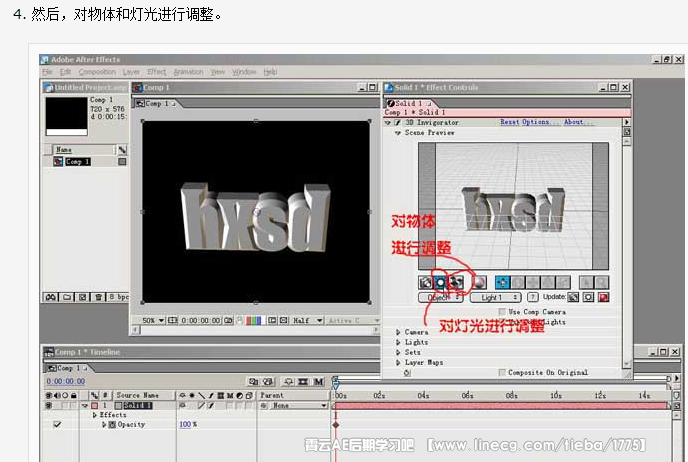The width and height of the screenshot is (688, 462).
Task: Click the red label color of Solid 1
Action: tap(94, 406)
